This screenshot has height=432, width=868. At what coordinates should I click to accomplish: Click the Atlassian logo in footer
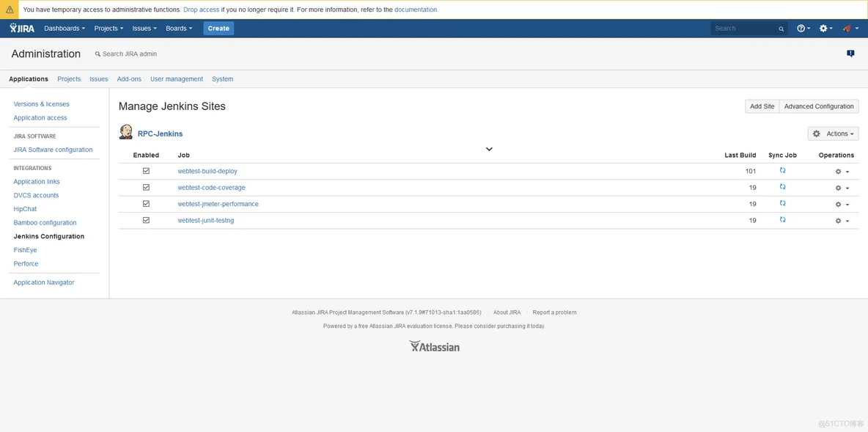pyautogui.click(x=434, y=347)
